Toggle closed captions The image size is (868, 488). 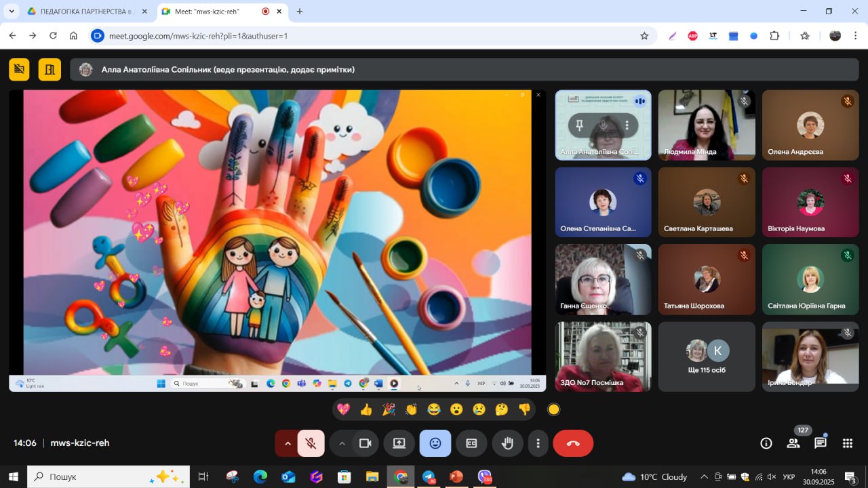(x=471, y=443)
